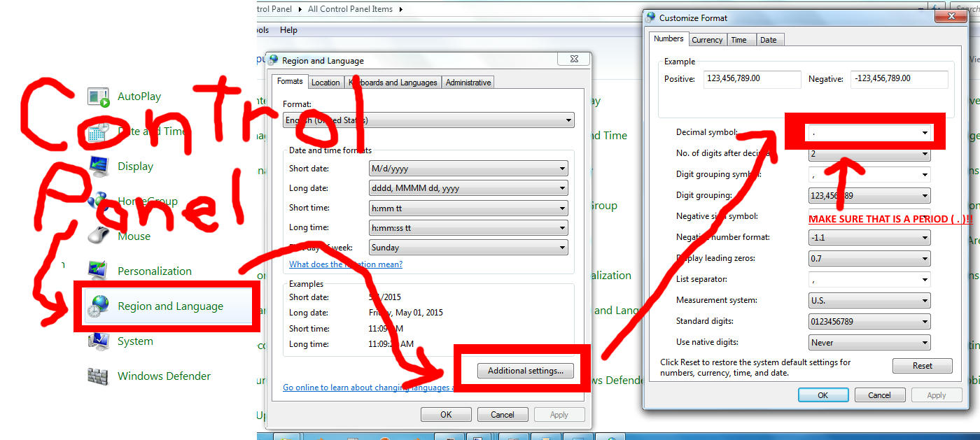Open the Personalization control panel icon
980x440 pixels.
coord(99,271)
